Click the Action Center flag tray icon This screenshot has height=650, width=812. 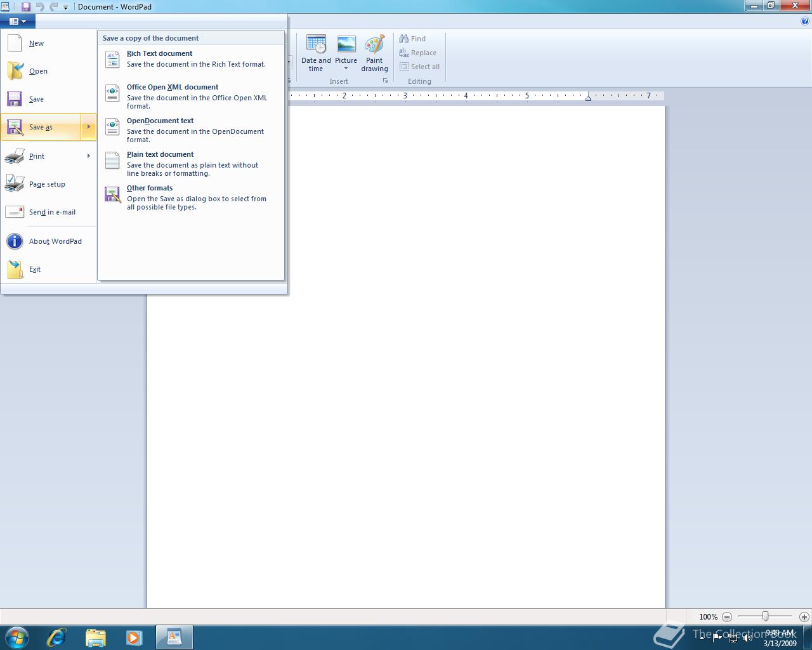pos(717,637)
